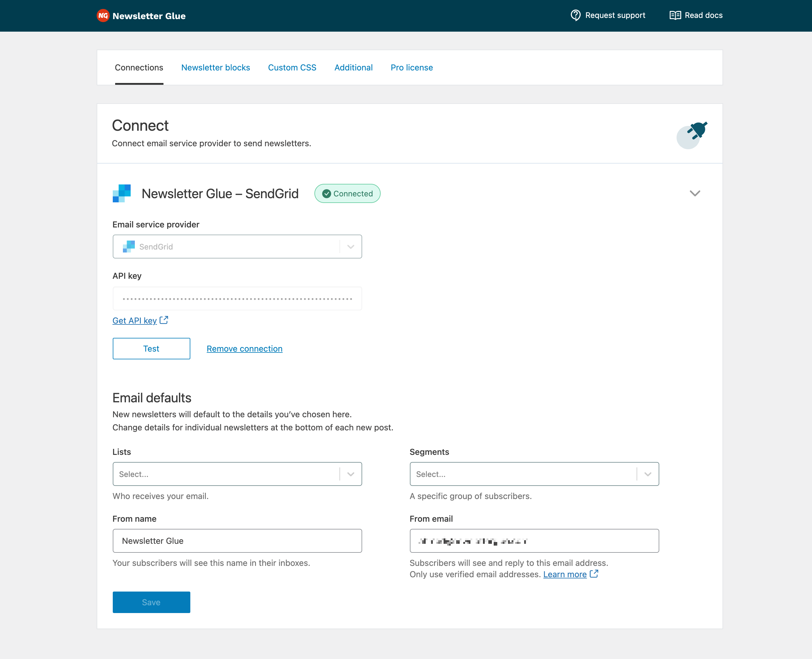Follow the Learn more link
This screenshot has height=659, width=812.
(565, 574)
